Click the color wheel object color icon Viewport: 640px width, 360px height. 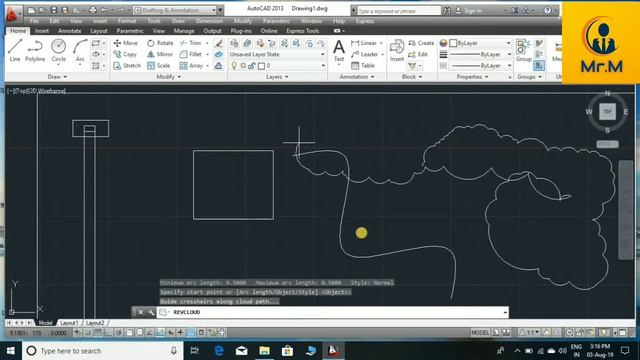pos(443,43)
